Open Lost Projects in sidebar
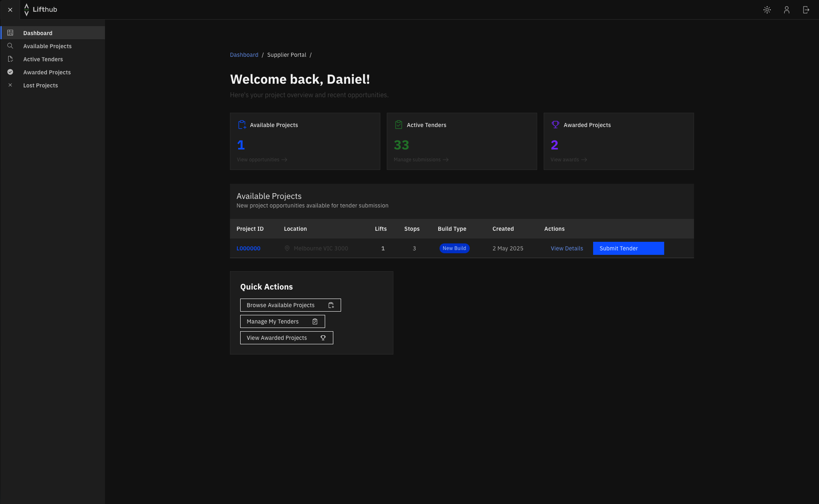Screen dimensions: 819x504 point(40,85)
